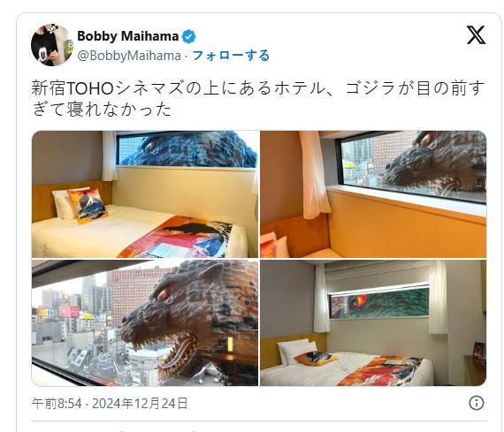Open the X logo in the tweet corner
The image size is (504, 432).
[x=476, y=35]
